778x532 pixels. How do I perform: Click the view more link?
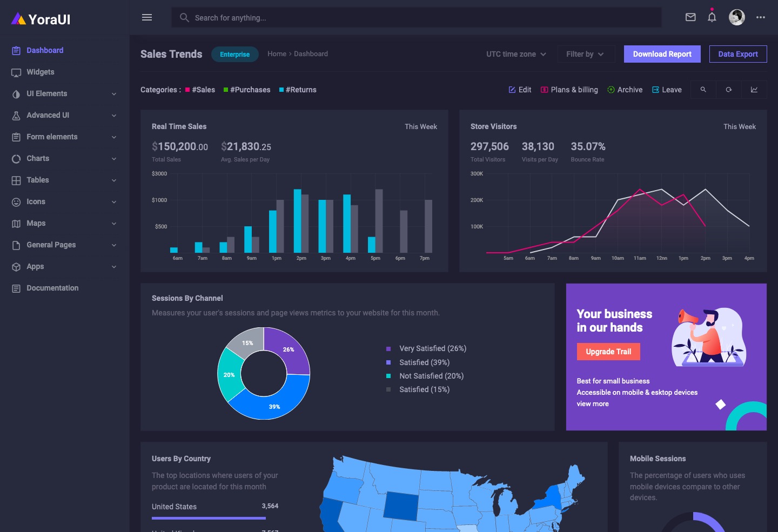click(593, 404)
